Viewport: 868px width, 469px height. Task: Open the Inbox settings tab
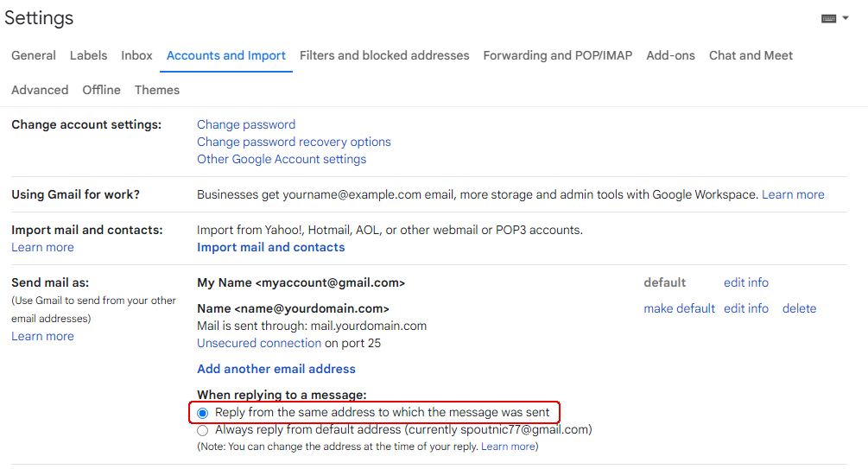(136, 55)
